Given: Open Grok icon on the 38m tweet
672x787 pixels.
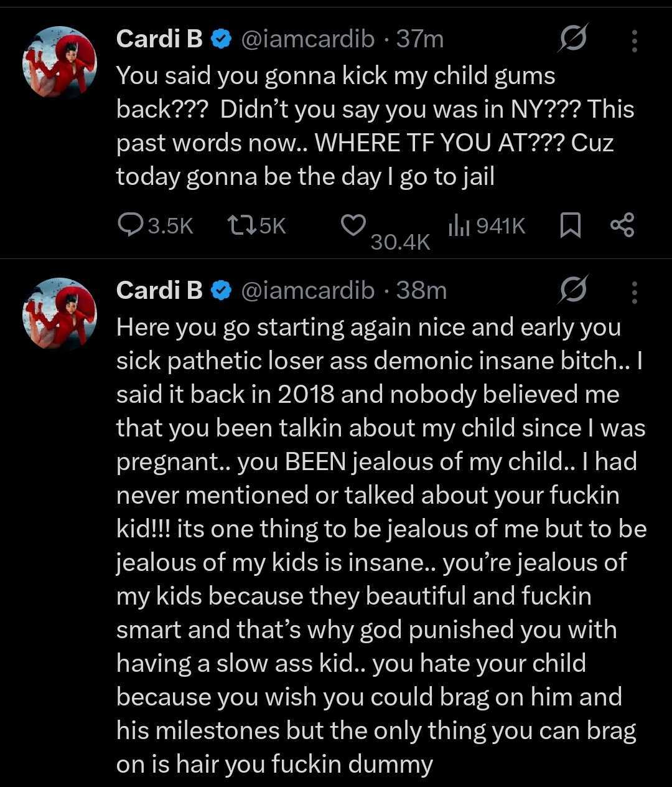Looking at the screenshot, I should pos(572,290).
